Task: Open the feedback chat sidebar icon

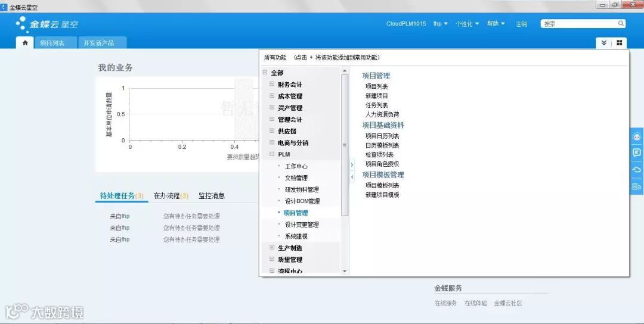Action: pyautogui.click(x=637, y=153)
